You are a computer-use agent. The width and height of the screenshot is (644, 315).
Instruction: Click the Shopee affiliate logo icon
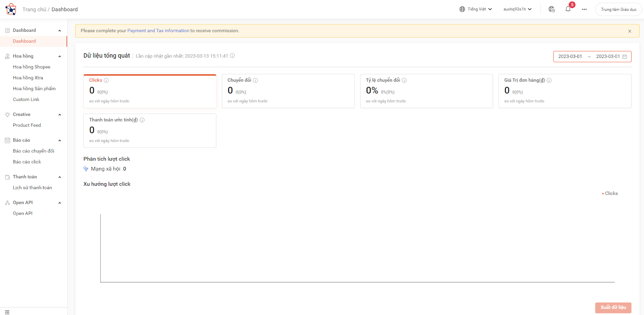pyautogui.click(x=11, y=9)
